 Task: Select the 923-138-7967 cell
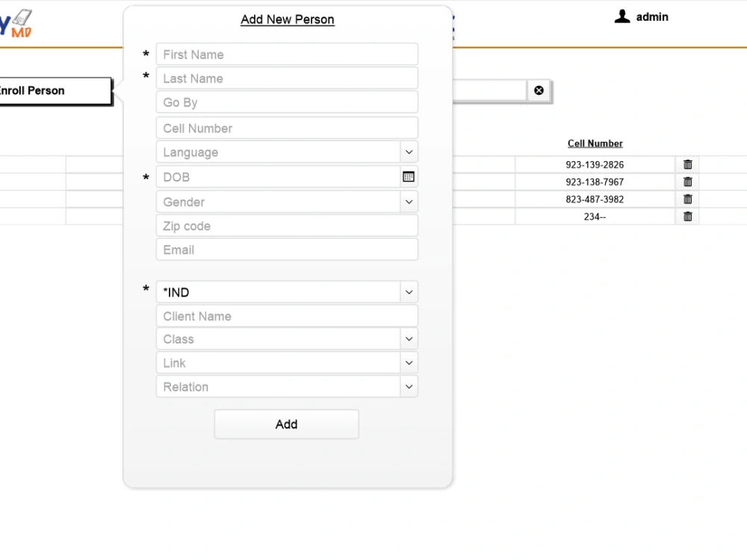595,182
